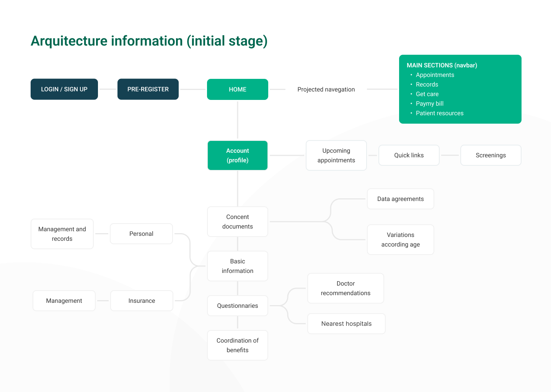Select the Data agreements node
This screenshot has width=551, height=392.
click(x=400, y=199)
